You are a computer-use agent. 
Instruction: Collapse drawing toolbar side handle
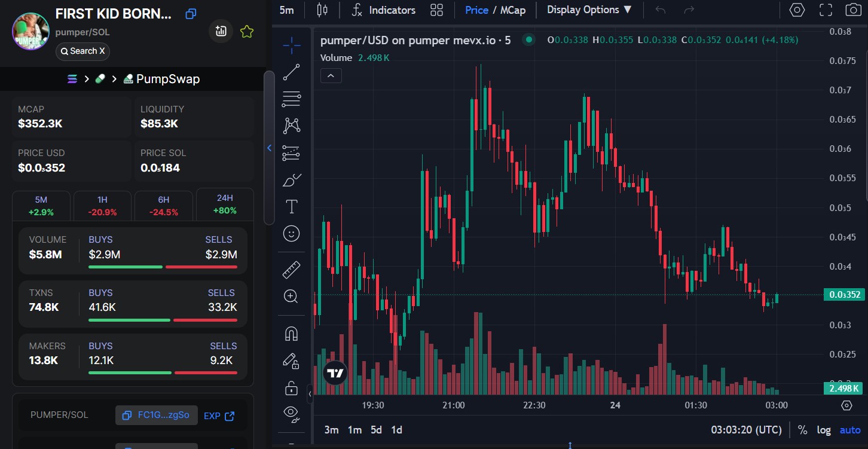point(310,394)
